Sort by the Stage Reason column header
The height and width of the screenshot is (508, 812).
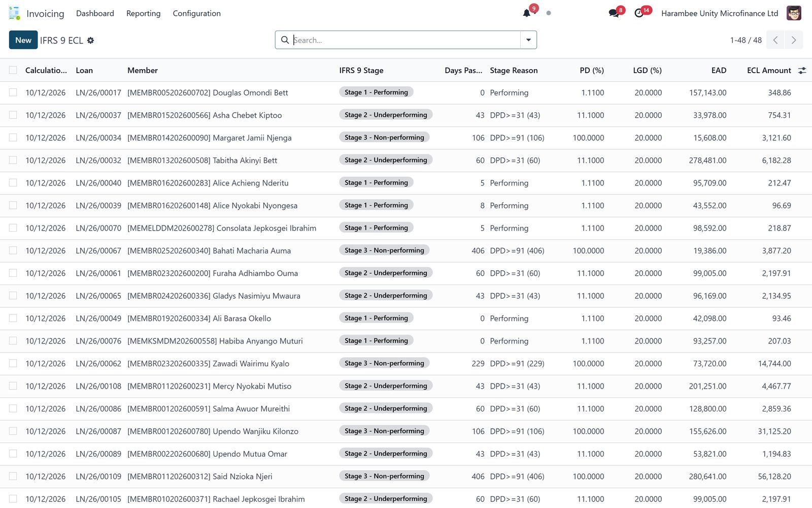pyautogui.click(x=514, y=71)
